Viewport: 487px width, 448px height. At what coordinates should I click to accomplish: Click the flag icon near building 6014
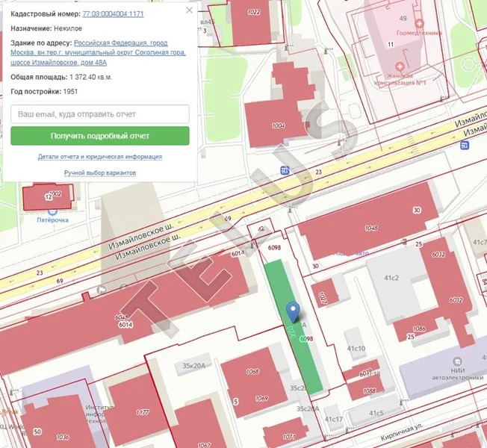point(102,289)
